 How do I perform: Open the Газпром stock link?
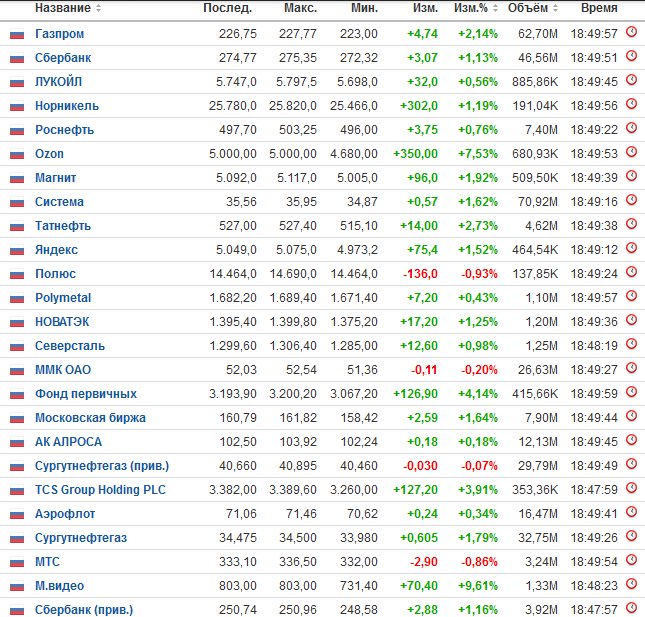pyautogui.click(x=60, y=34)
